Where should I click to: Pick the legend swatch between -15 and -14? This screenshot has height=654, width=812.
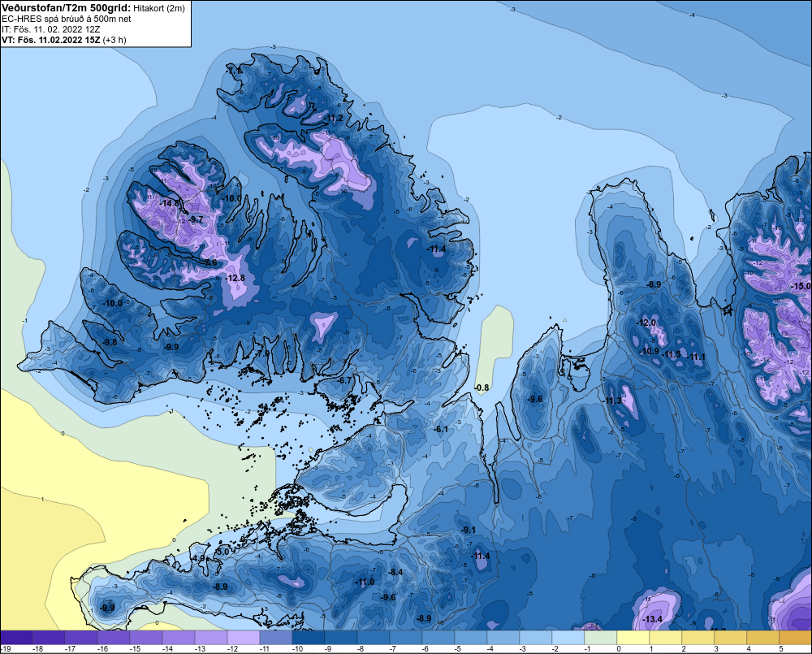coord(146,638)
